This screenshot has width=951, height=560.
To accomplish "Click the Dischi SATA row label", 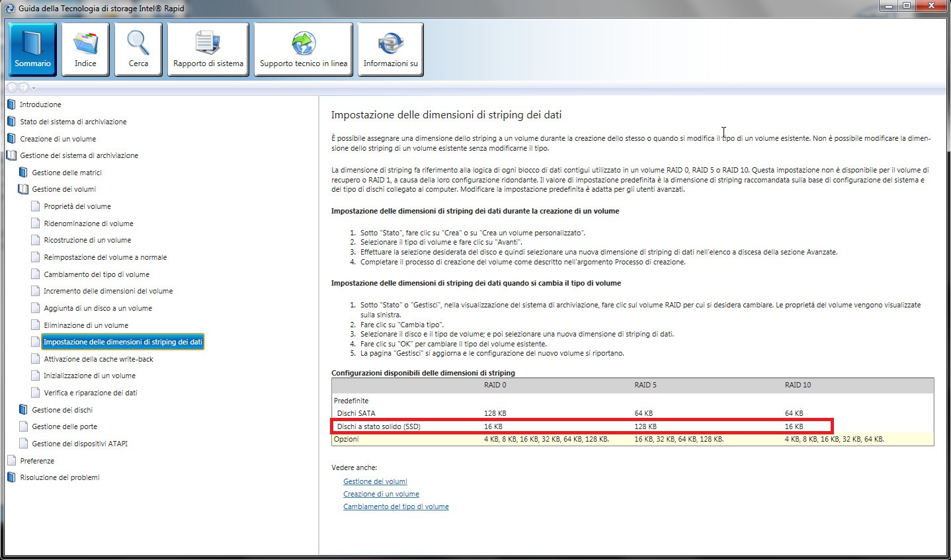I will tap(356, 413).
